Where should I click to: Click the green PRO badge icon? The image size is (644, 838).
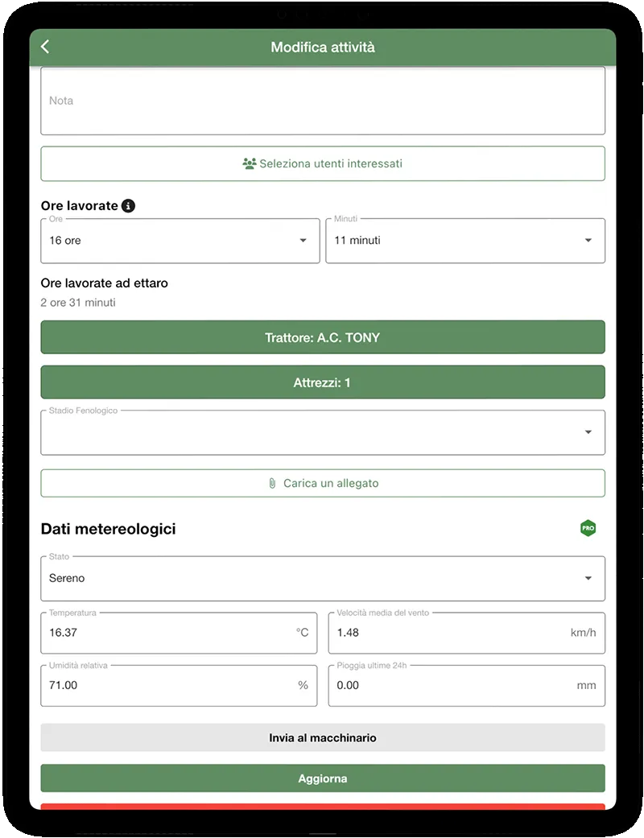click(x=588, y=529)
